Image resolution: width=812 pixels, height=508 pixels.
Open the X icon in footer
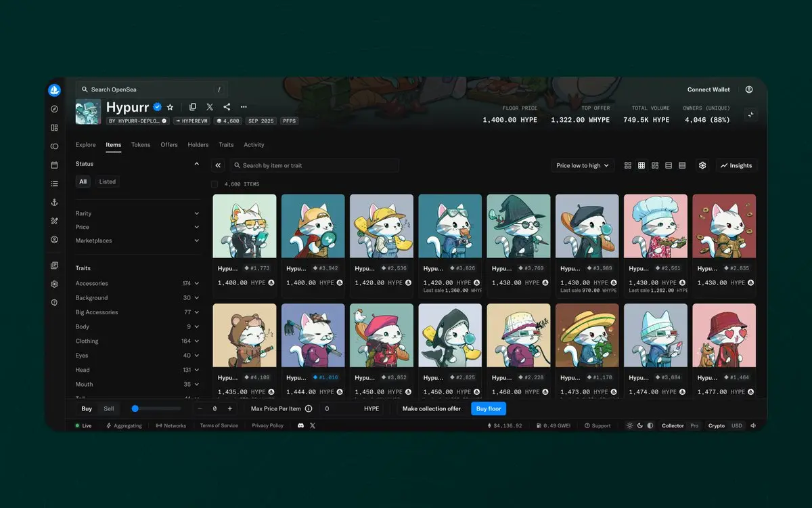(x=313, y=425)
